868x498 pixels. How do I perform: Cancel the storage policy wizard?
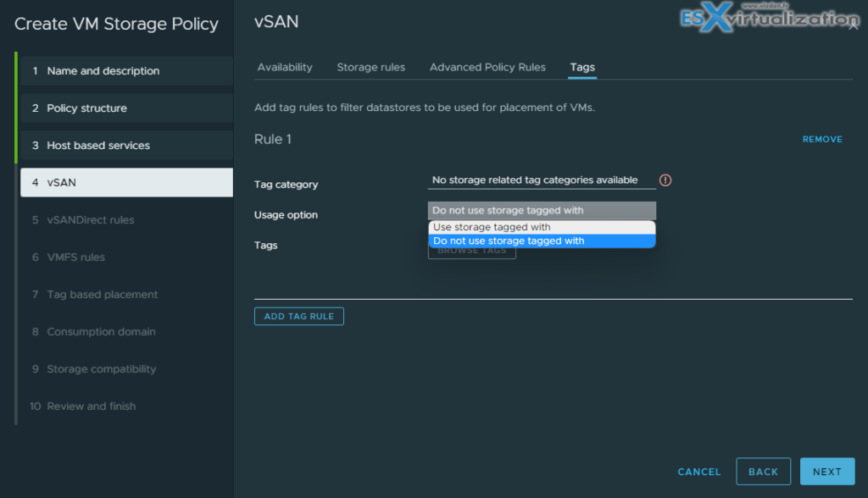pos(698,472)
